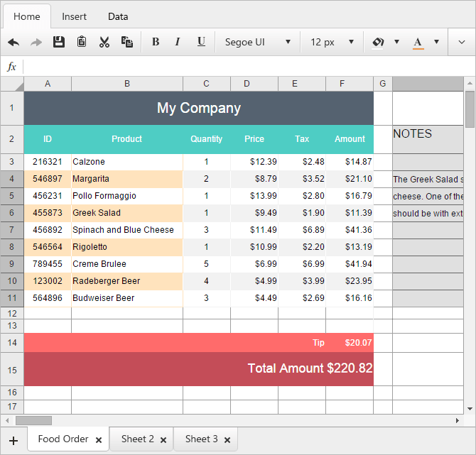The image size is (476, 455).
Task: Click the Amount header cell
Action: pos(350,139)
